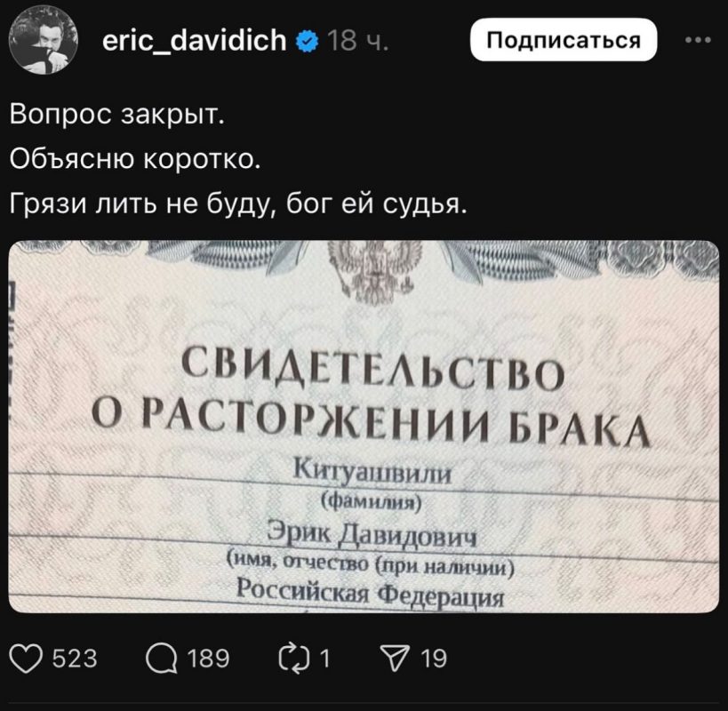View the 189 replies count

click(x=209, y=659)
